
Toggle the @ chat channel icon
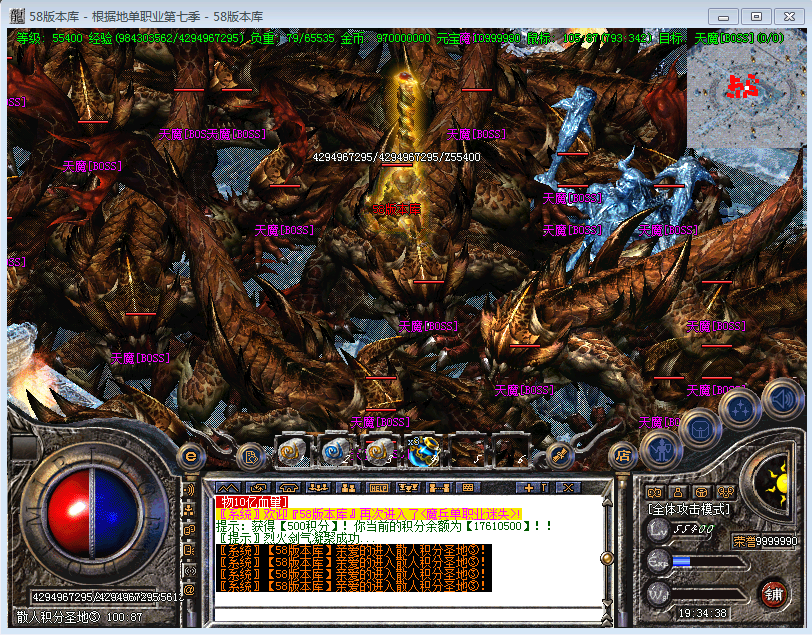[190, 590]
